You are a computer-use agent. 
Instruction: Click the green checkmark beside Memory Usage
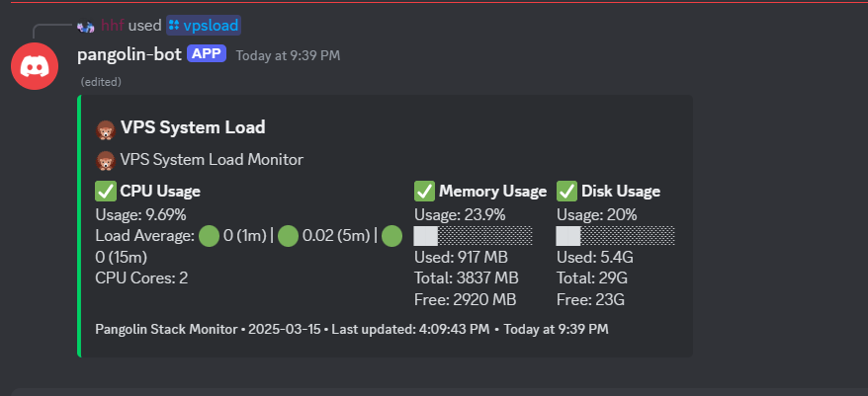pyautogui.click(x=424, y=192)
